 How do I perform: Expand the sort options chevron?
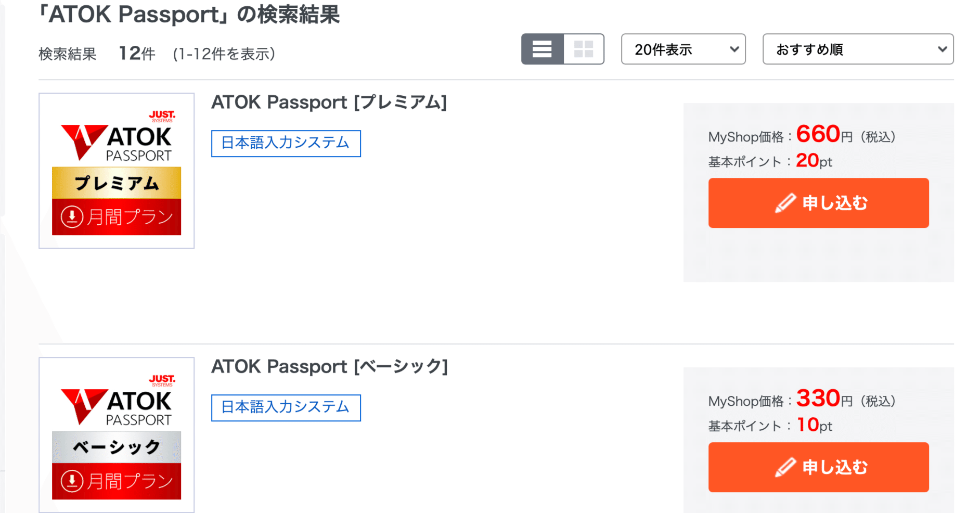point(943,49)
